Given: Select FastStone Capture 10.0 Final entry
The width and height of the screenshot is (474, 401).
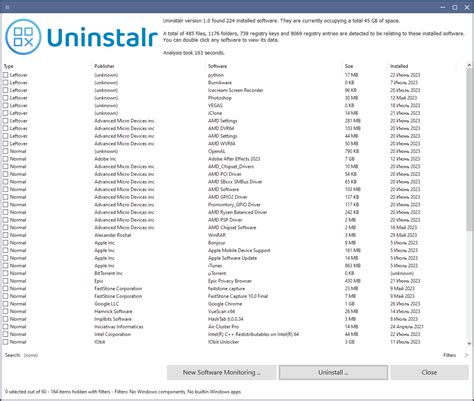Looking at the screenshot, I should (238, 296).
